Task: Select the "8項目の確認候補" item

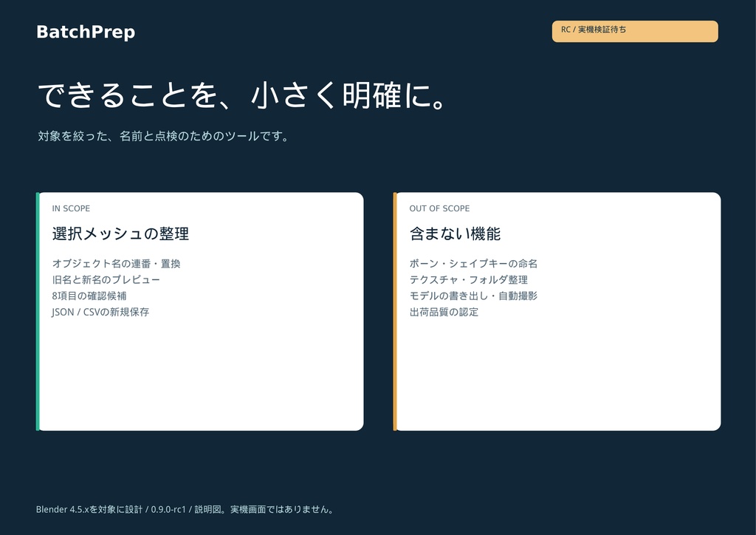Action: pos(89,296)
